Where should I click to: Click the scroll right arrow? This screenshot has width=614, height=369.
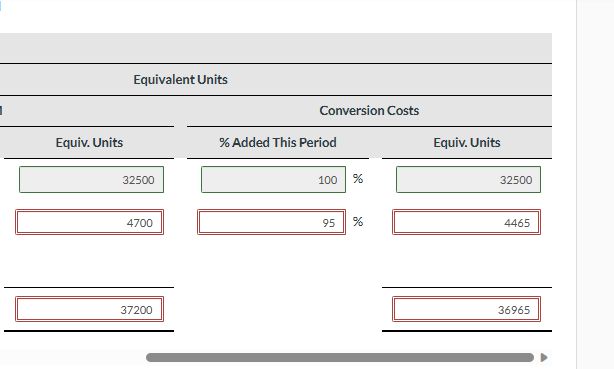click(x=544, y=357)
